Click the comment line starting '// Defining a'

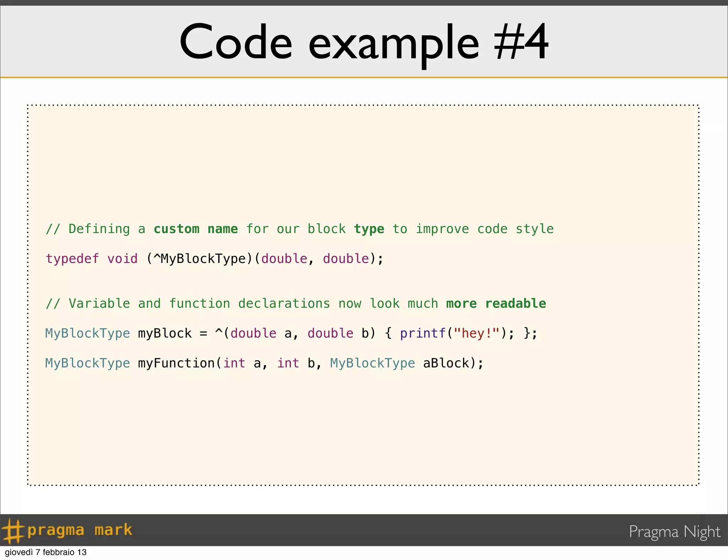click(300, 229)
